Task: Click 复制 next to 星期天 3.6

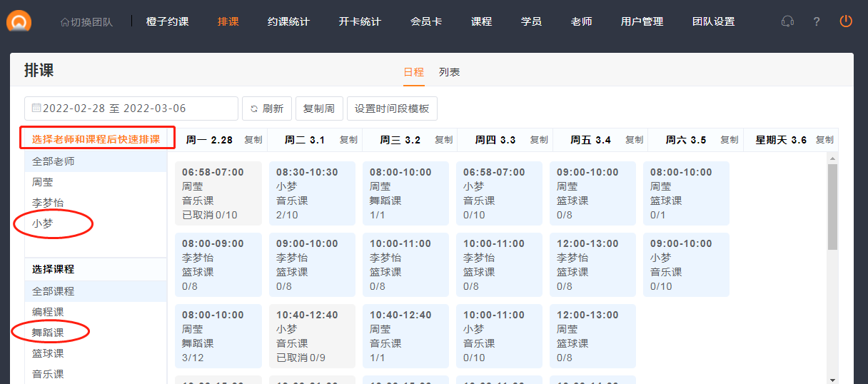Action: tap(824, 140)
